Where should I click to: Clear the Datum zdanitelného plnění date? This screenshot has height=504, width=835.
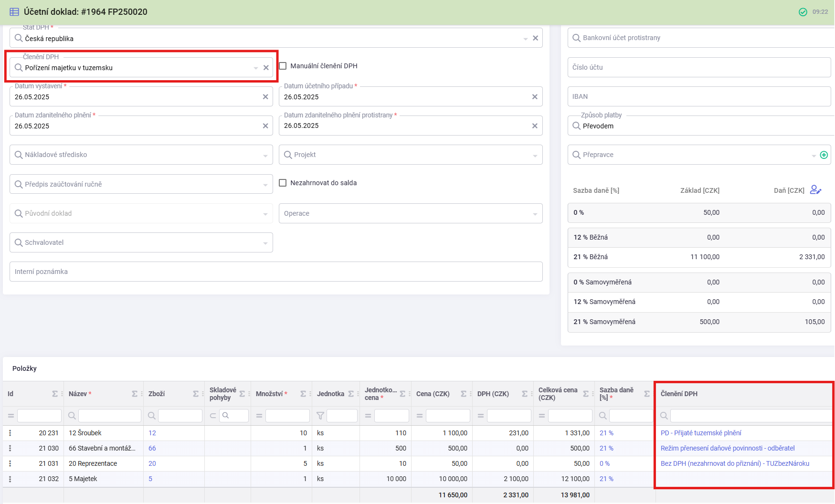(x=265, y=126)
